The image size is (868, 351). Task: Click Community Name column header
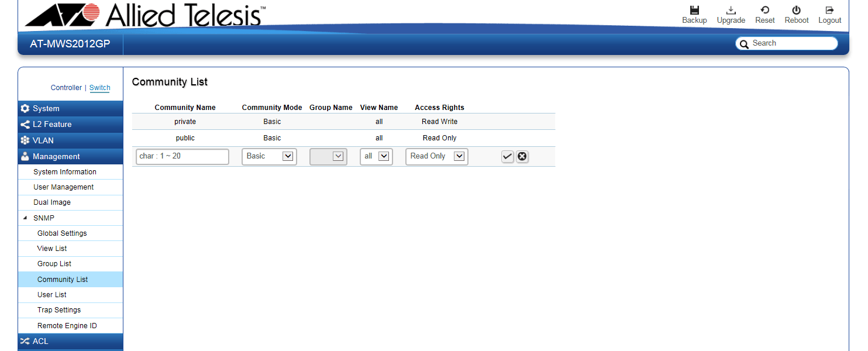(x=185, y=108)
